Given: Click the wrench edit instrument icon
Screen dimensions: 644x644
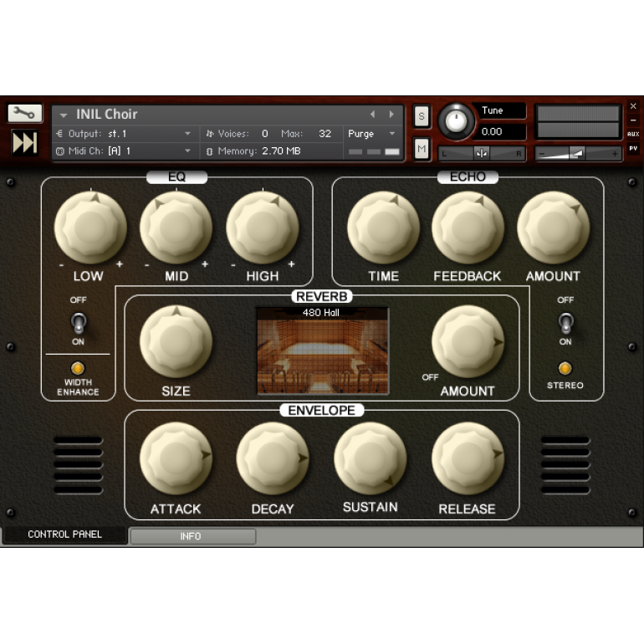Looking at the screenshot, I should click(25, 113).
